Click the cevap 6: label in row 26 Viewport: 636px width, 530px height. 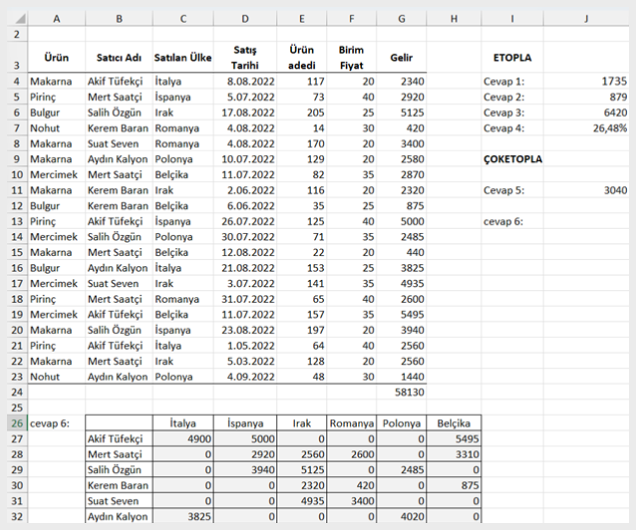[x=56, y=423]
